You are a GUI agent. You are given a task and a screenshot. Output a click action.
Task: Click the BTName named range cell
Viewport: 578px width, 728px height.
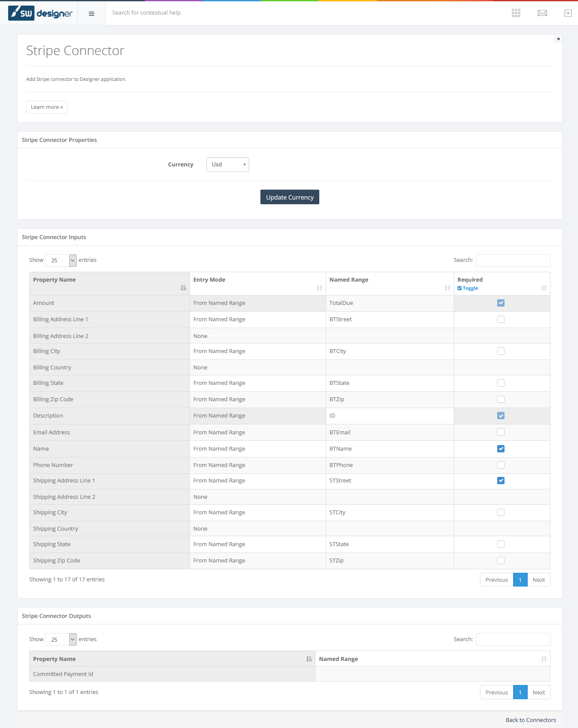[x=390, y=449]
